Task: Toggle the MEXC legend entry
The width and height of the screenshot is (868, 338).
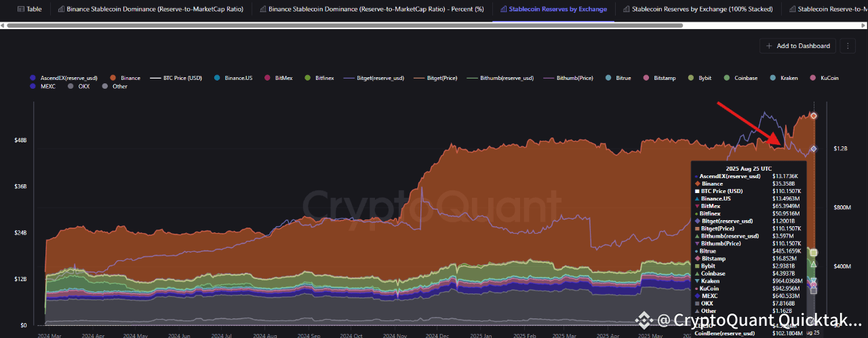Action: click(43, 86)
